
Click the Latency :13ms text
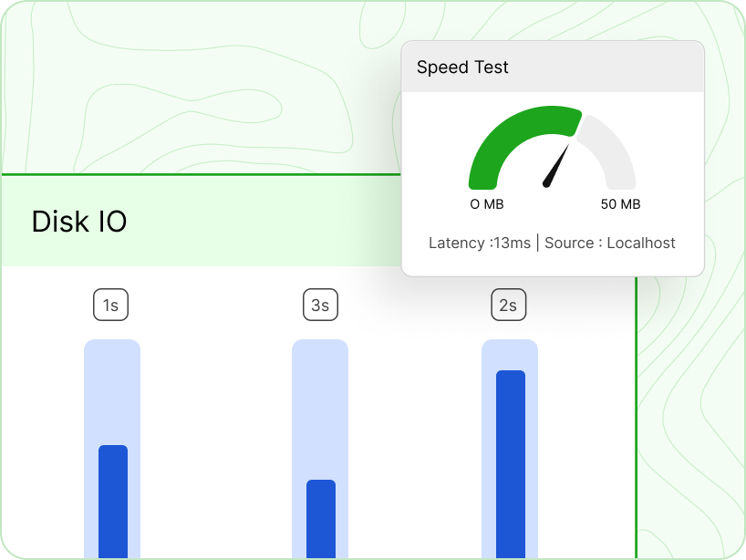coord(479,243)
